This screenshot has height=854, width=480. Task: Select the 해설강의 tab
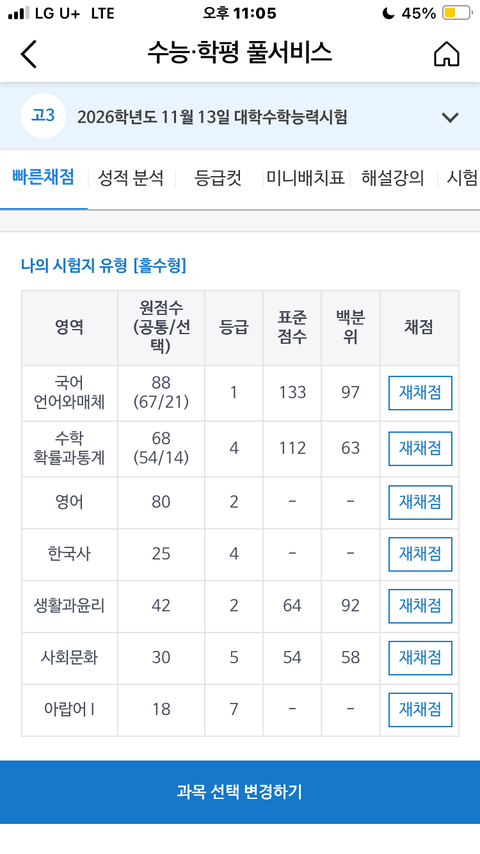coord(392,178)
